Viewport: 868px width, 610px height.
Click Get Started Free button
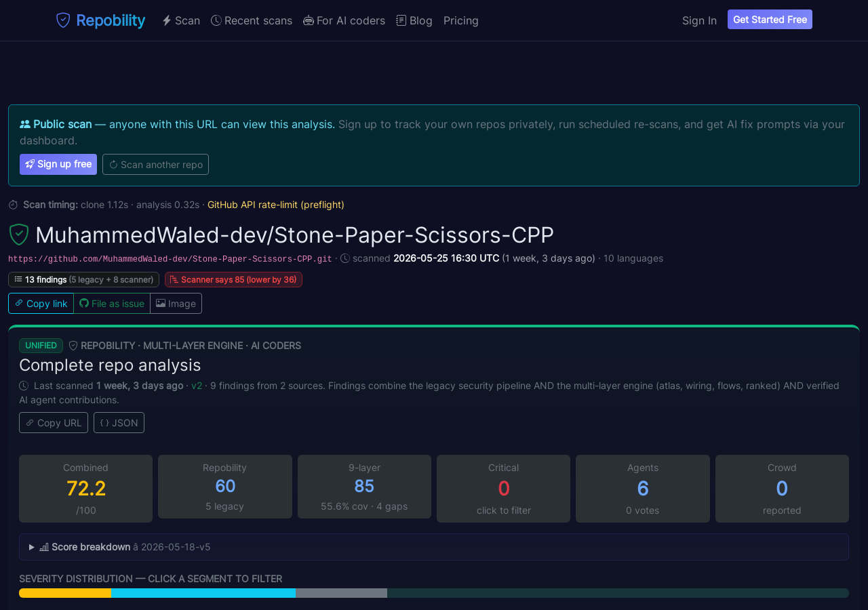(x=770, y=20)
